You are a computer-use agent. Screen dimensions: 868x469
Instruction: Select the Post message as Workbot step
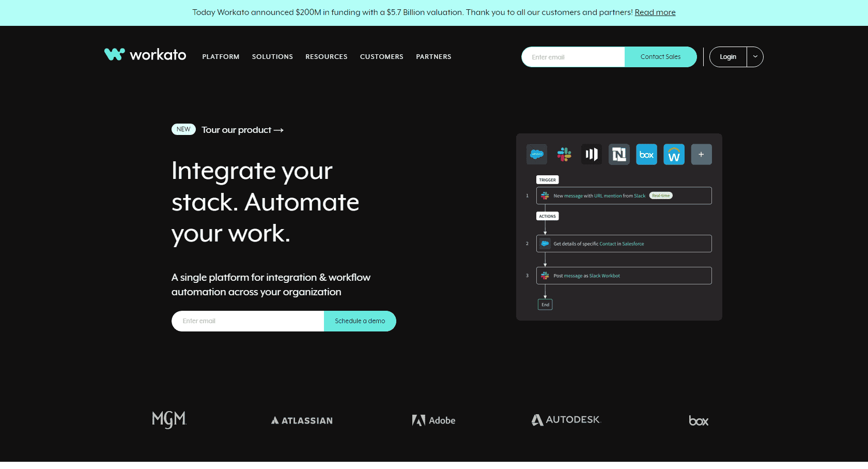(x=624, y=276)
